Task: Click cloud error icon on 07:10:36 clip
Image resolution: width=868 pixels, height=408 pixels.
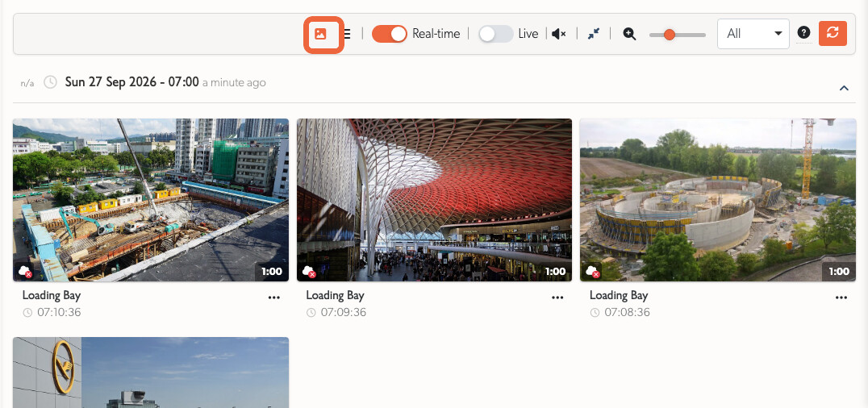Action: click(x=25, y=271)
